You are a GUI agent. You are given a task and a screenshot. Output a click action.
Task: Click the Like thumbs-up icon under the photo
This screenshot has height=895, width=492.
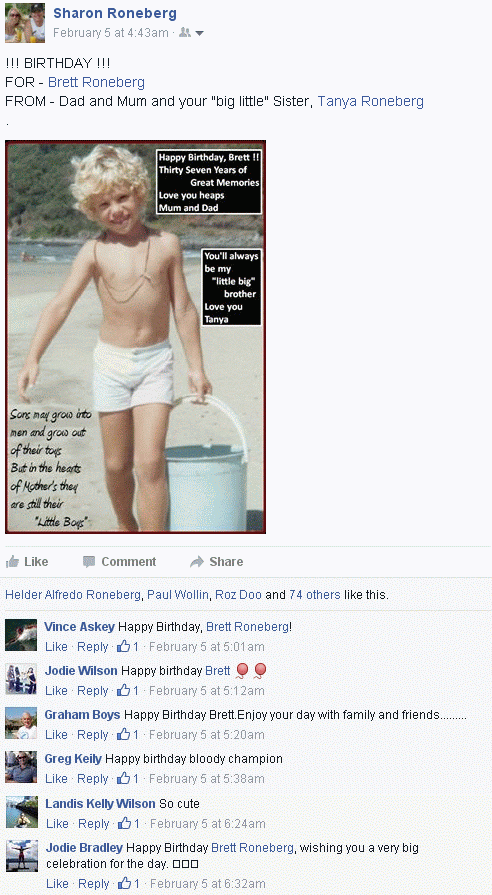pos(12,562)
